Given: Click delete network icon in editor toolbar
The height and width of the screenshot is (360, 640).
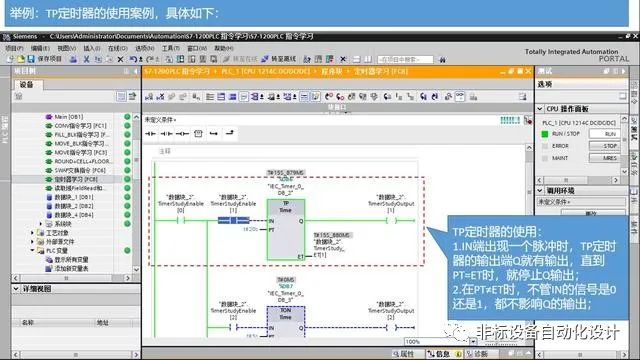Looking at the screenshot, I should point(160,96).
